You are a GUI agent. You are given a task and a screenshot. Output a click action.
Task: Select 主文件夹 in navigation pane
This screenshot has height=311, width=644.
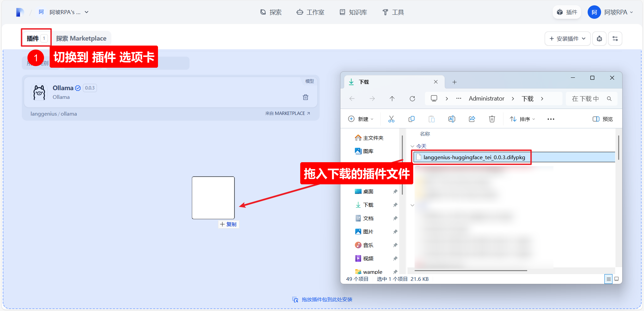(x=369, y=138)
